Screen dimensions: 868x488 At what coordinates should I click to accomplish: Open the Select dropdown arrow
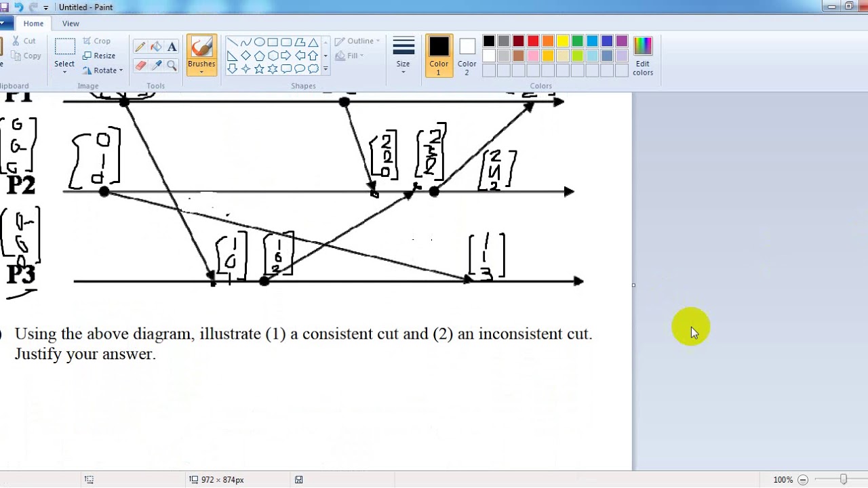coord(64,72)
